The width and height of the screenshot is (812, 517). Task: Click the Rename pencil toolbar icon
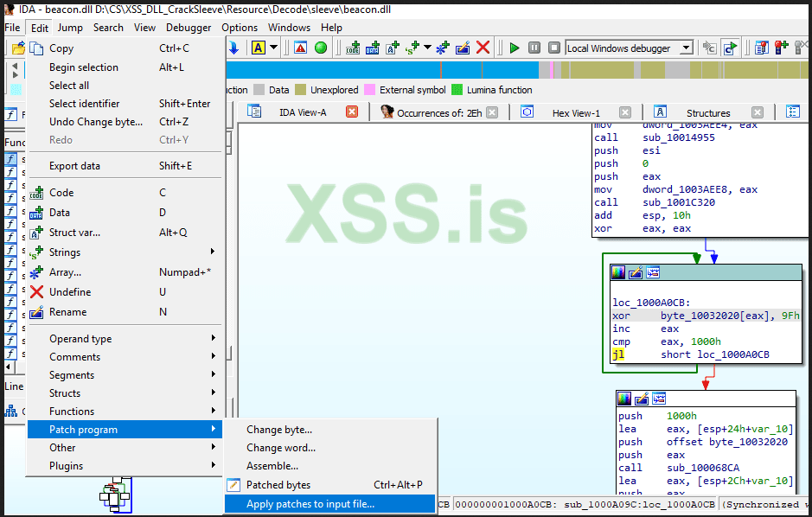tap(463, 48)
